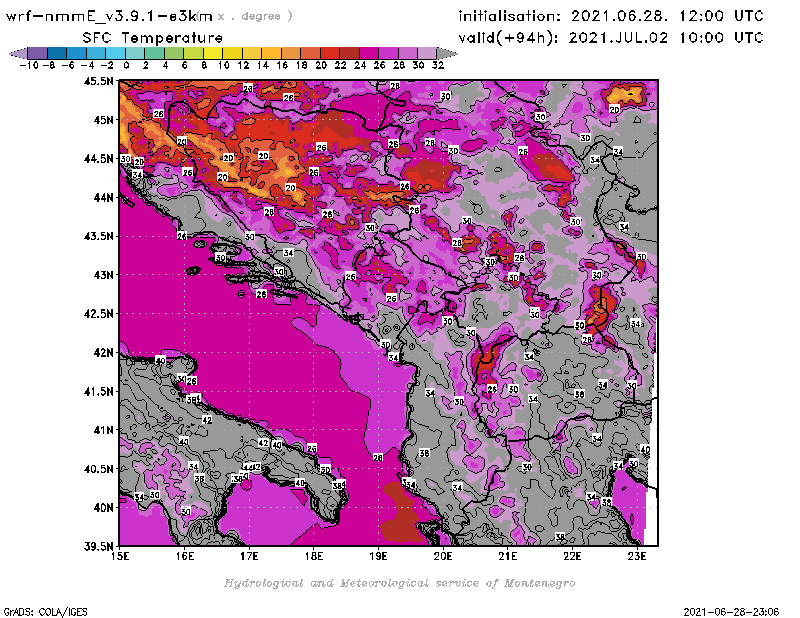The height and width of the screenshot is (618, 800).
Task: Pick the green legend swatch between 2 and 4
Action: [x=155, y=53]
